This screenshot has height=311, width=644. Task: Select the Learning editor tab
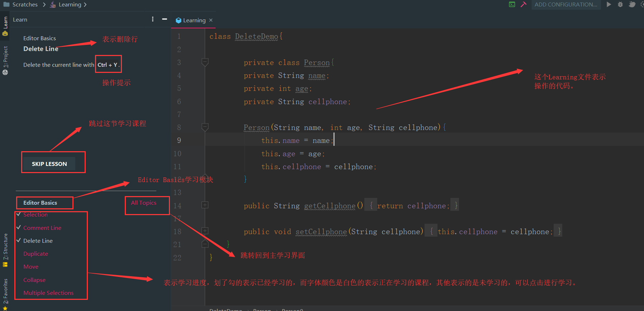point(194,20)
